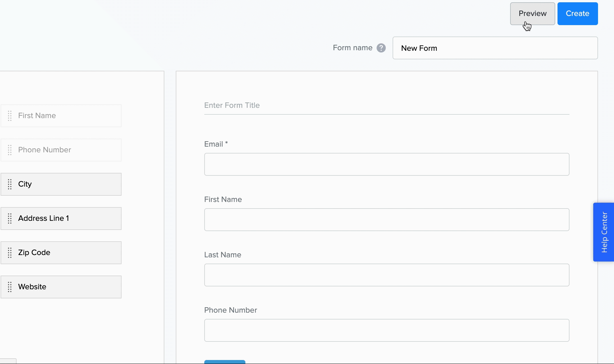This screenshot has width=614, height=364.
Task: Click the Form name help question icon
Action: (x=381, y=48)
